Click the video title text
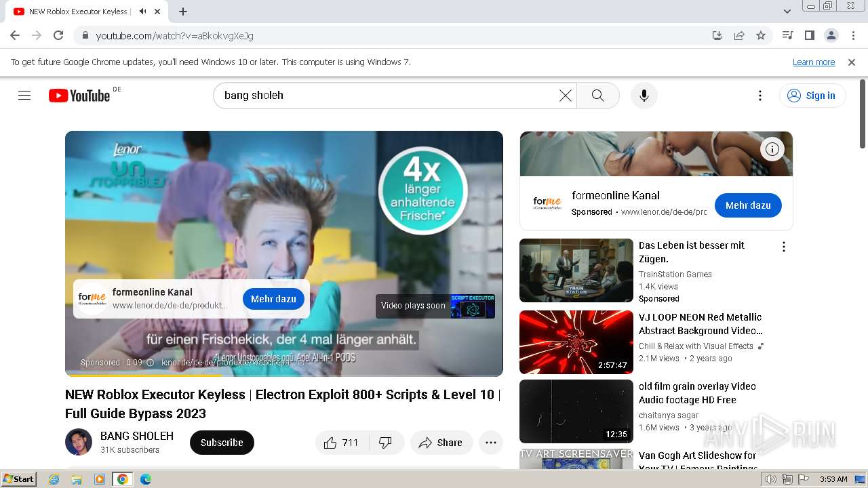 tap(283, 404)
